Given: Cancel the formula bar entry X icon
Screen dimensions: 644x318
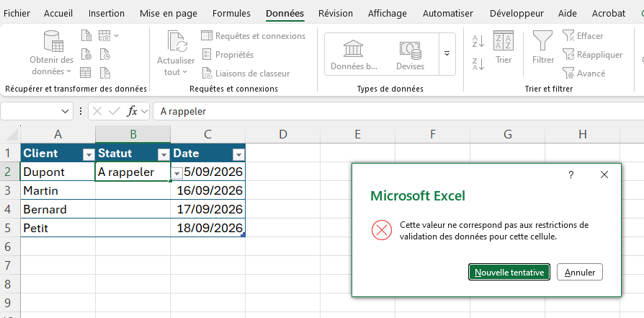Looking at the screenshot, I should tap(97, 111).
